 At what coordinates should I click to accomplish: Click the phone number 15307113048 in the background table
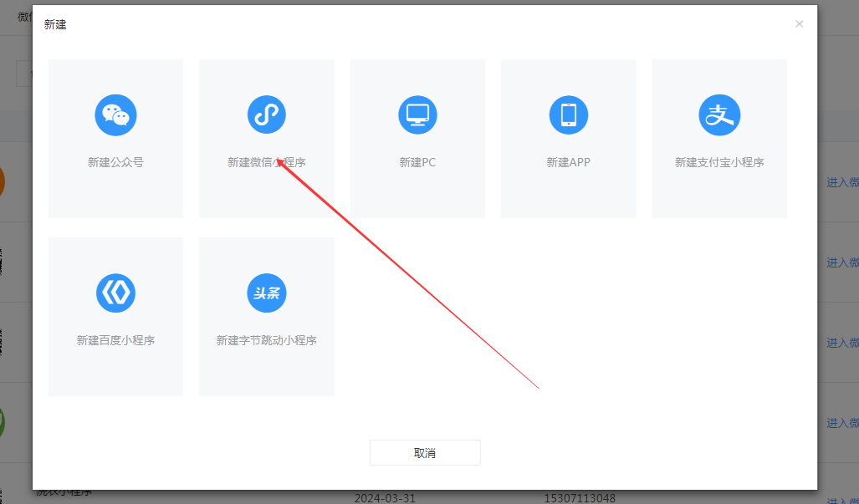point(580,498)
